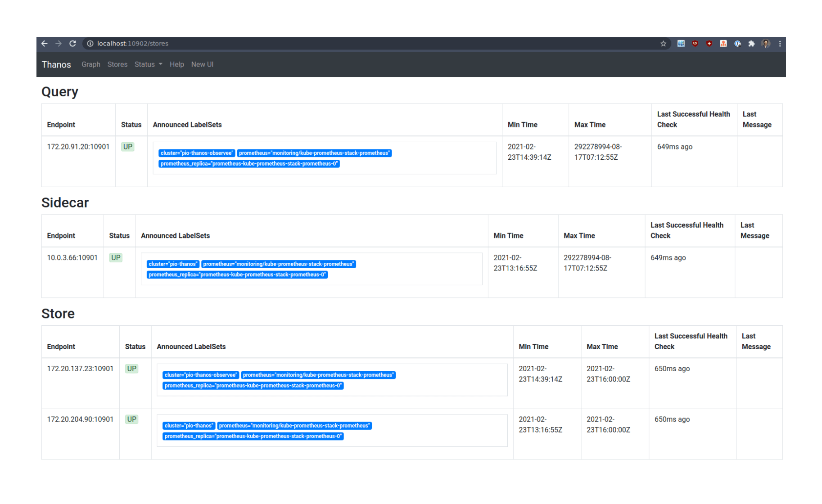Click the Thanos brand logo link
The width and height of the screenshot is (822, 504).
(x=56, y=65)
